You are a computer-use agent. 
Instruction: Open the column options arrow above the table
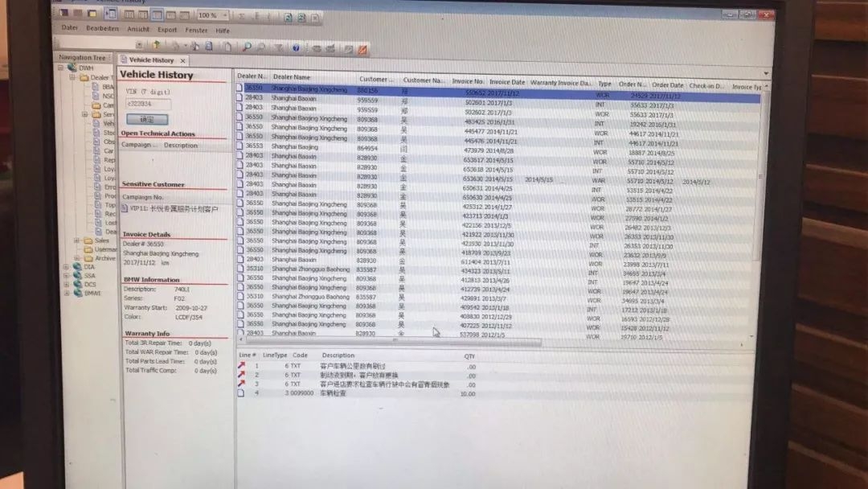(766, 73)
